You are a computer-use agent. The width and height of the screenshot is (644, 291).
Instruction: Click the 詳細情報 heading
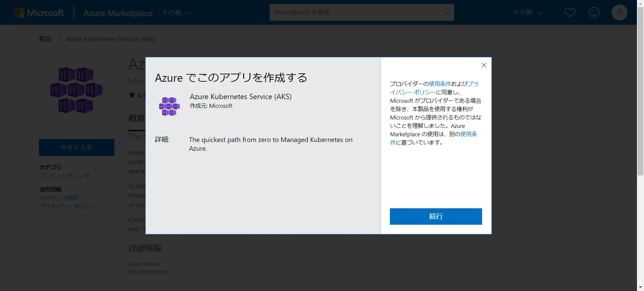point(145,248)
